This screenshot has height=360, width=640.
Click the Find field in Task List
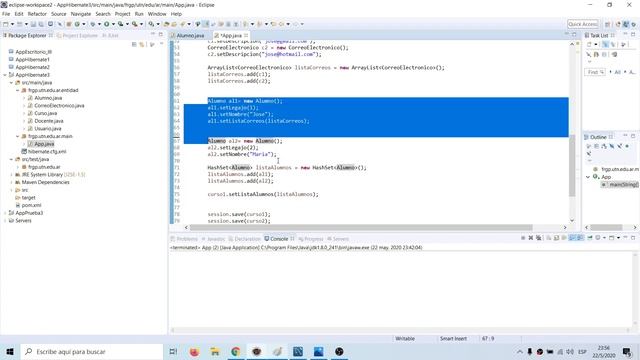(x=595, y=72)
